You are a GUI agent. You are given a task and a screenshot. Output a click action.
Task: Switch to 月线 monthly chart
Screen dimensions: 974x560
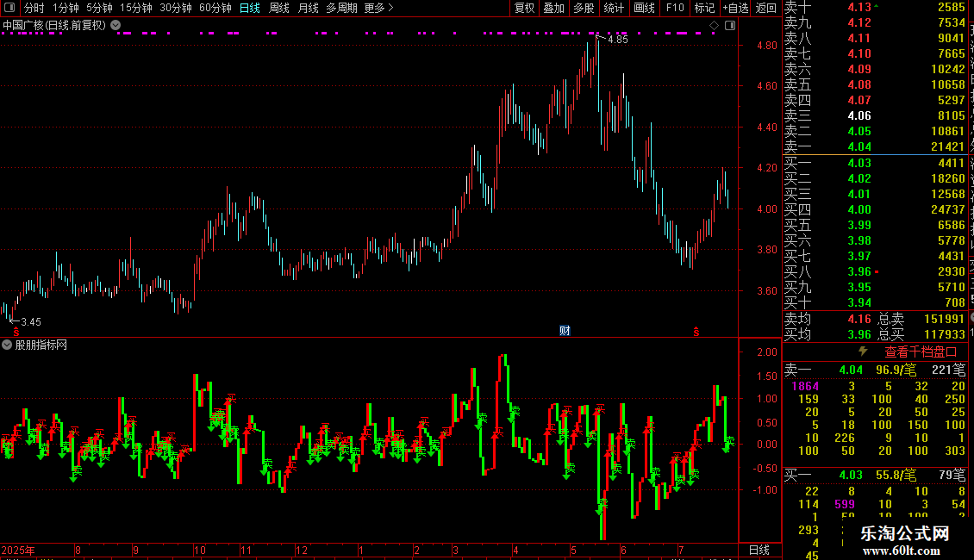click(x=308, y=8)
